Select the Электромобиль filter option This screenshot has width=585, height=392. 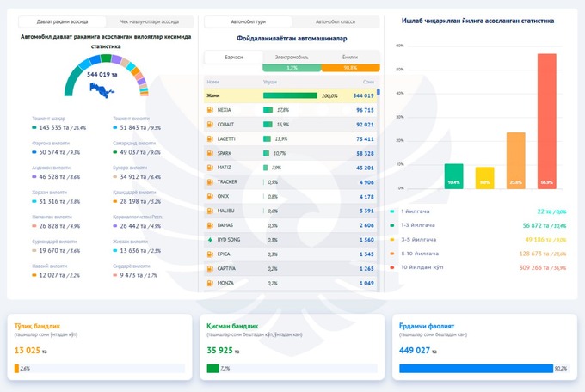point(292,57)
